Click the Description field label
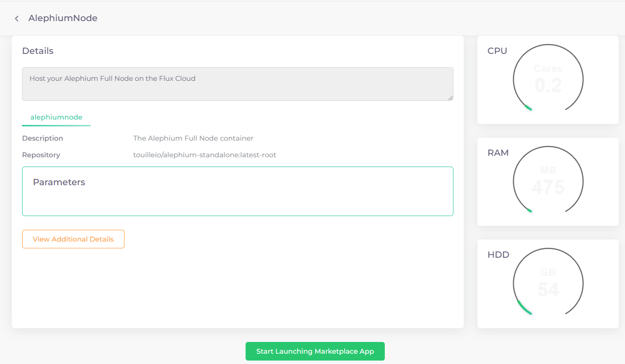The height and width of the screenshot is (364, 625). pyautogui.click(x=43, y=138)
